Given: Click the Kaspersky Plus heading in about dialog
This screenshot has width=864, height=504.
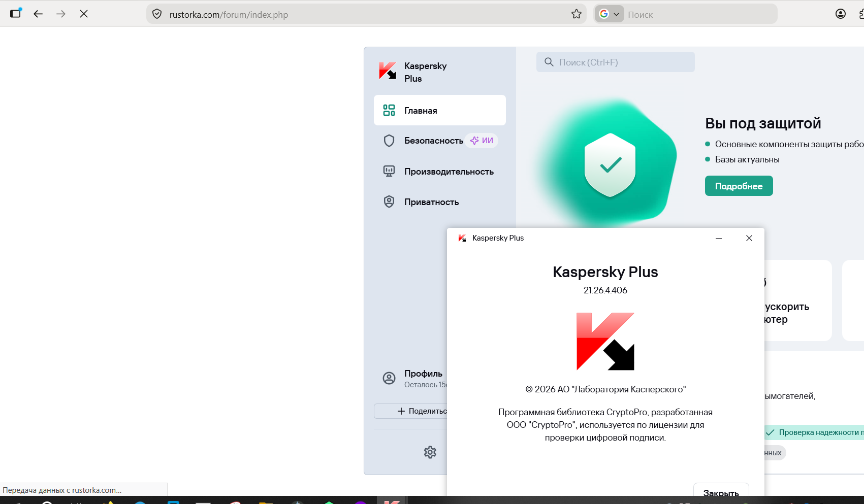Looking at the screenshot, I should click(605, 272).
